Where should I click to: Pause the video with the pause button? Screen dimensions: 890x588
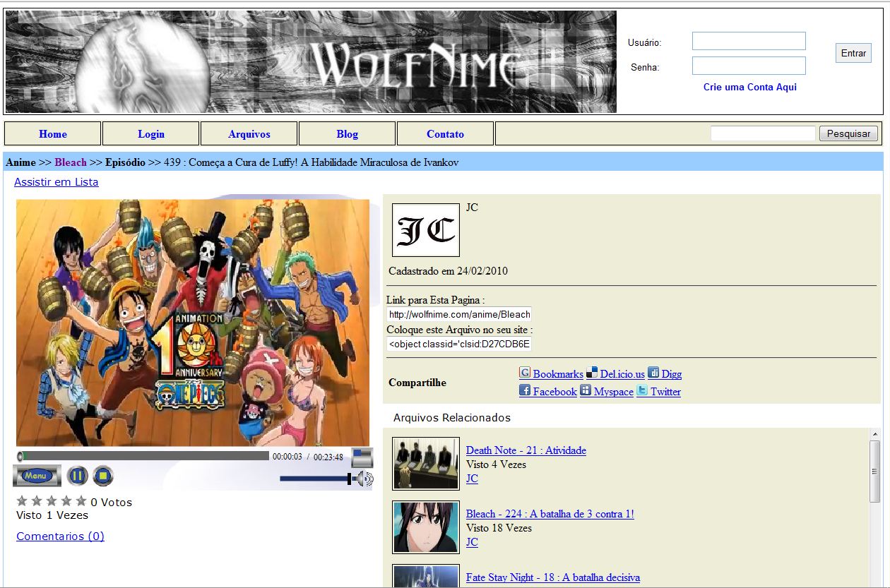pyautogui.click(x=78, y=476)
